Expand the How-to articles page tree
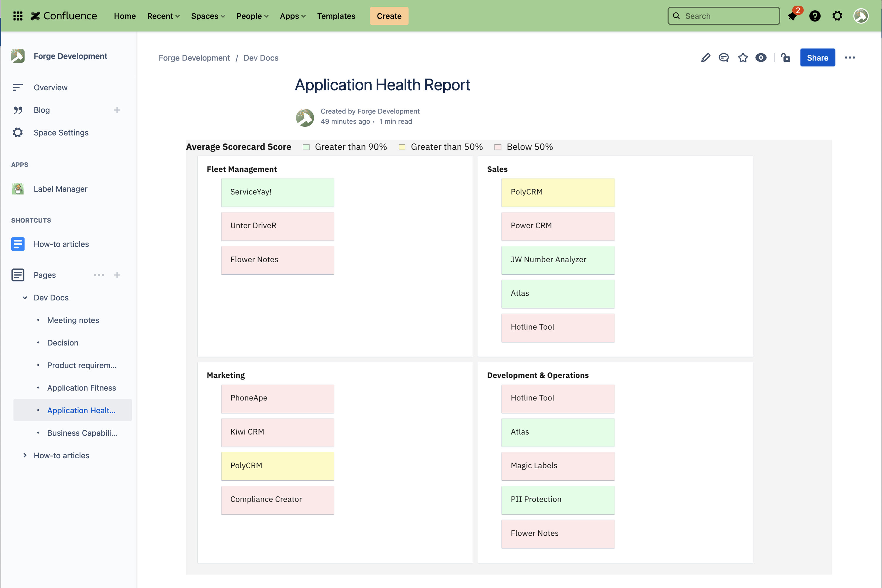This screenshot has width=882, height=588. click(25, 455)
